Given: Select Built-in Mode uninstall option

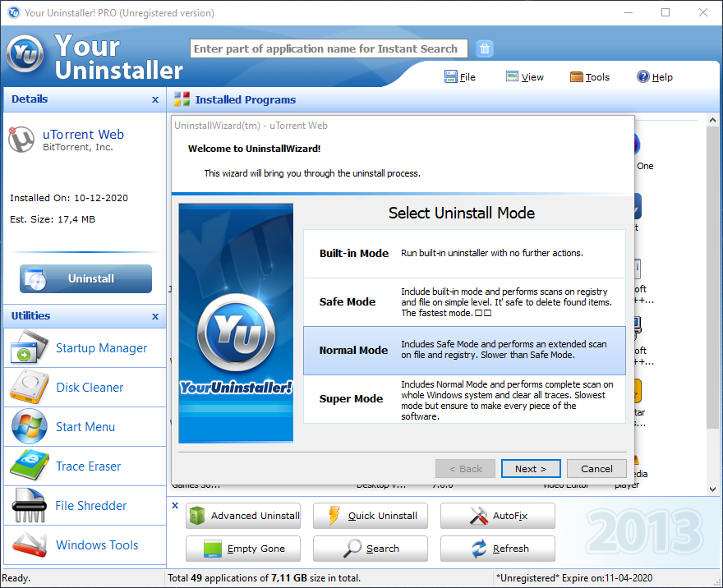Looking at the screenshot, I should (464, 254).
